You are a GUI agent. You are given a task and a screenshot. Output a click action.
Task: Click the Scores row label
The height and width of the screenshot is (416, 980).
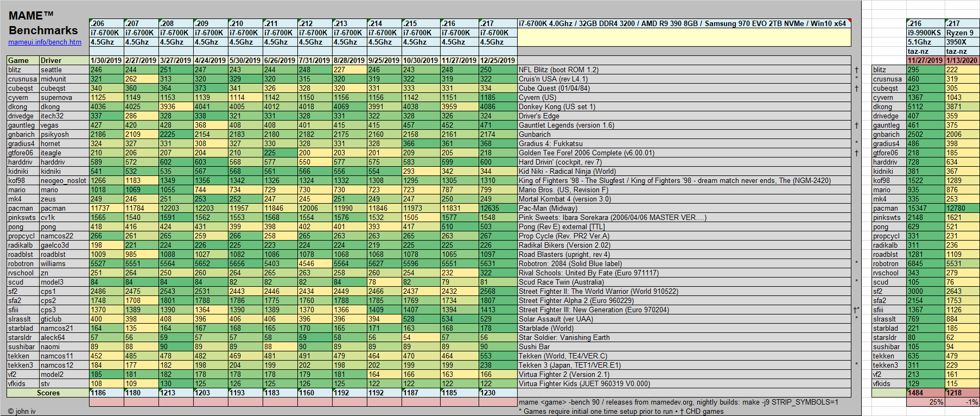pos(48,393)
